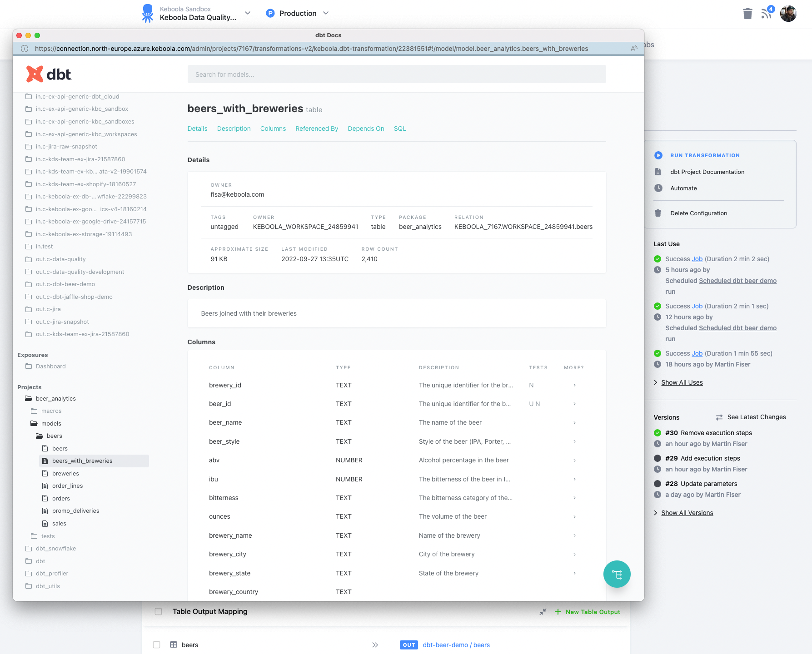The image size is (812, 654).
Task: Open version #29 Add execution steps
Action: tap(702, 458)
